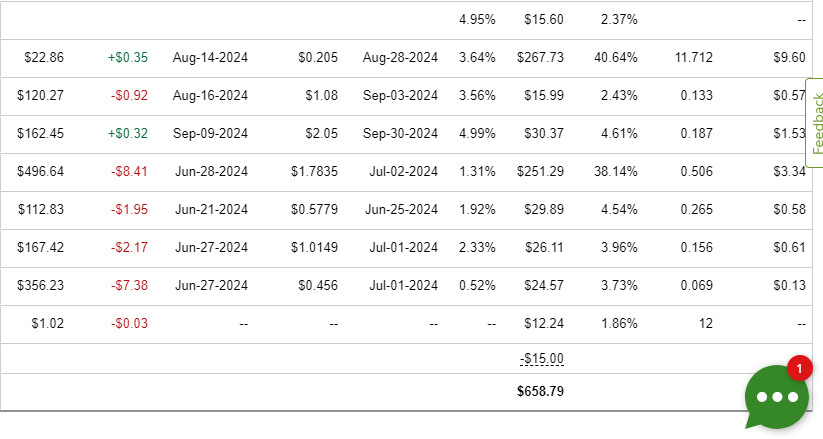Click the $267.73 value cell

[x=540, y=57]
